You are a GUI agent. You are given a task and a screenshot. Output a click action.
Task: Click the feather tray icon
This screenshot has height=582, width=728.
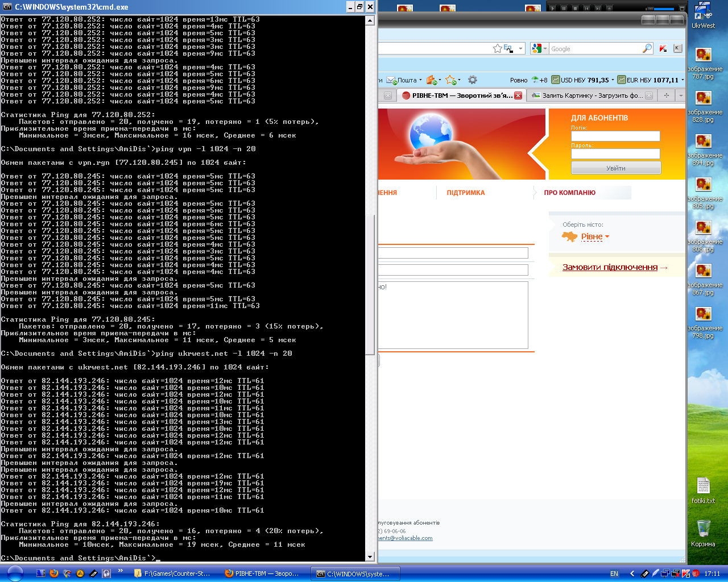tap(655, 573)
